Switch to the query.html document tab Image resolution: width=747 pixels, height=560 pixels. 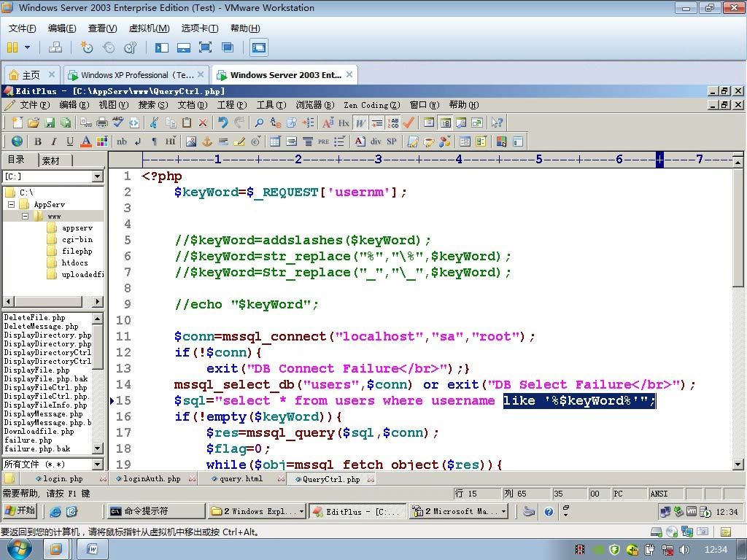tap(241, 478)
